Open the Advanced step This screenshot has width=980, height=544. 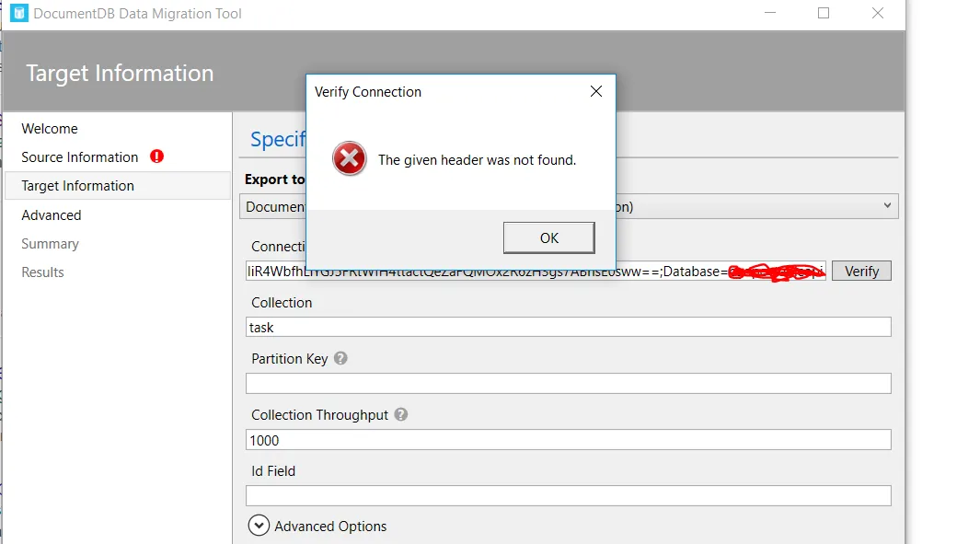[x=52, y=215]
